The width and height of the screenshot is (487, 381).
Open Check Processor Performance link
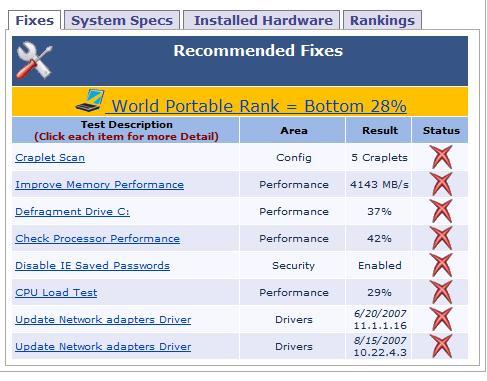pos(97,238)
